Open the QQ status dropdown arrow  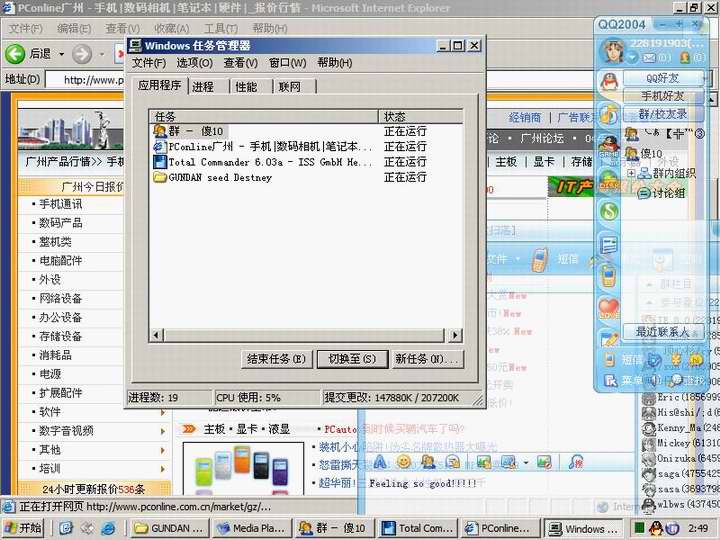point(632,58)
